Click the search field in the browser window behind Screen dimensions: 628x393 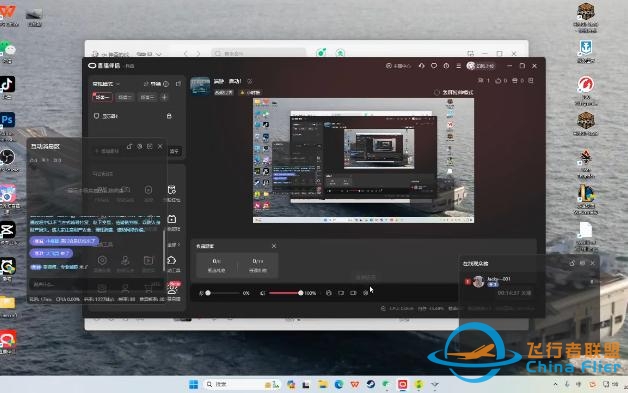(258, 53)
